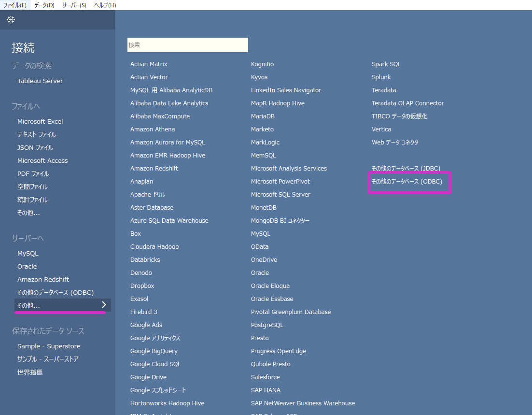Select Amazon Redshift in connector list
The width and height of the screenshot is (532, 415).
(154, 169)
